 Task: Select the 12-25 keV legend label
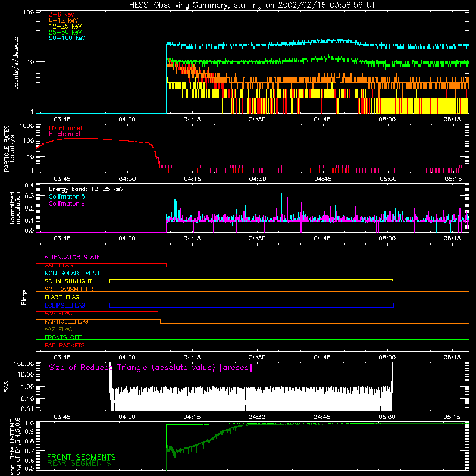(x=65, y=26)
